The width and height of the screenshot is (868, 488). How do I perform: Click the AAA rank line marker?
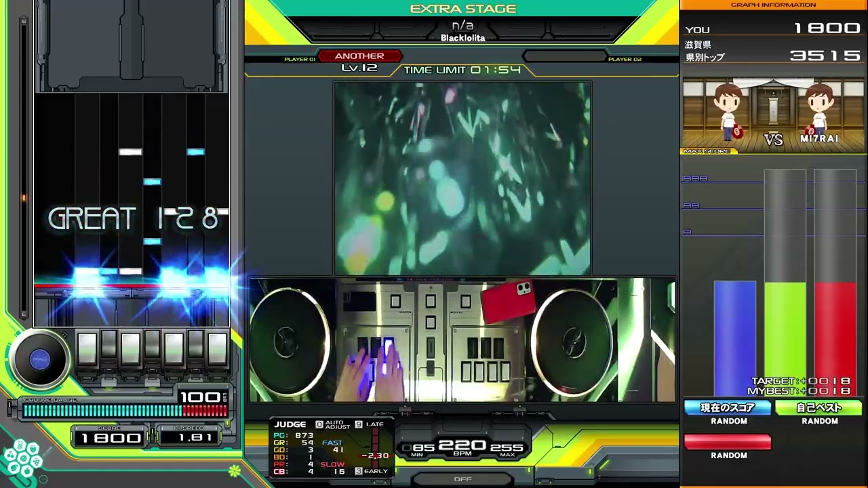pyautogui.click(x=695, y=178)
